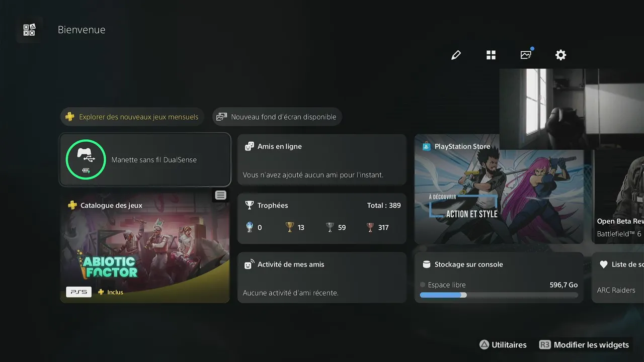
Task: Click the Stockage sur console title
Action: point(469,264)
